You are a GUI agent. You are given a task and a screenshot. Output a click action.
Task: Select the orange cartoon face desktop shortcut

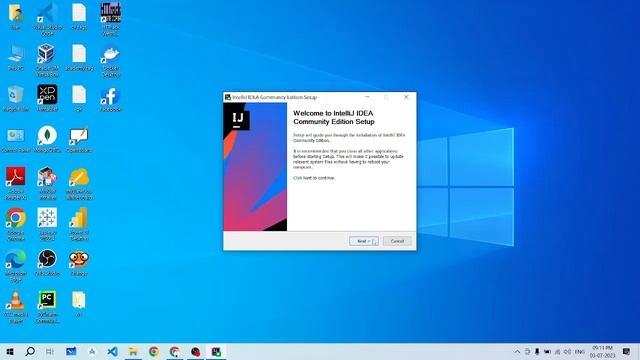click(79, 262)
